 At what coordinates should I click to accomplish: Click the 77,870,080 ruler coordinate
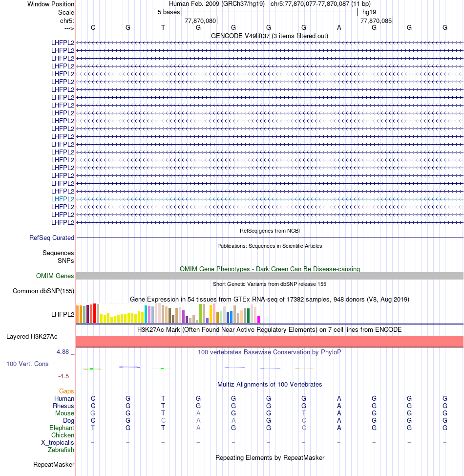(200, 21)
